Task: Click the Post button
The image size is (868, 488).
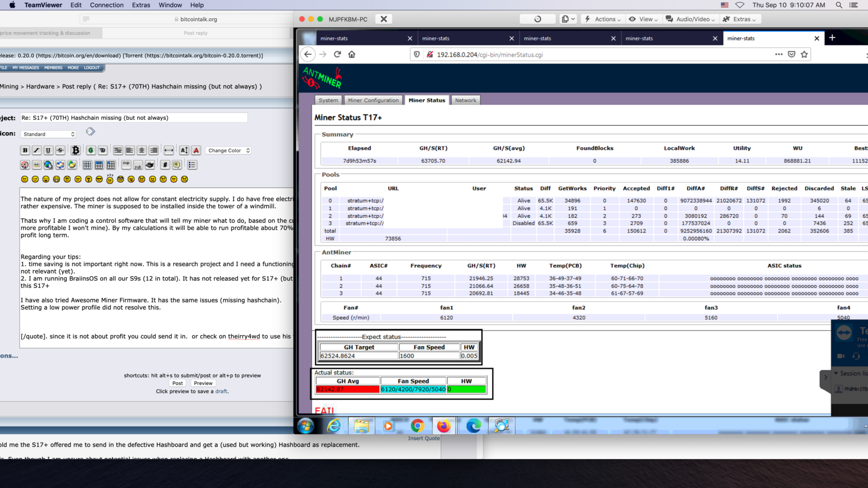Action: click(177, 383)
